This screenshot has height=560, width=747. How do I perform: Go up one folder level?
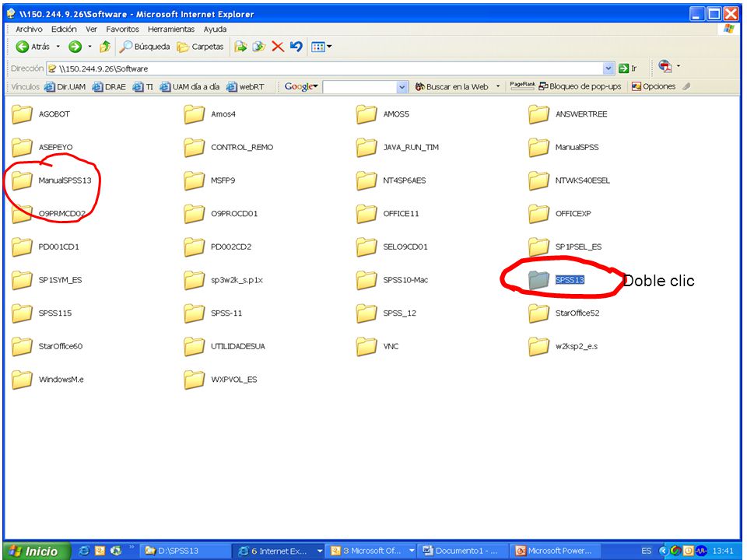coord(105,47)
